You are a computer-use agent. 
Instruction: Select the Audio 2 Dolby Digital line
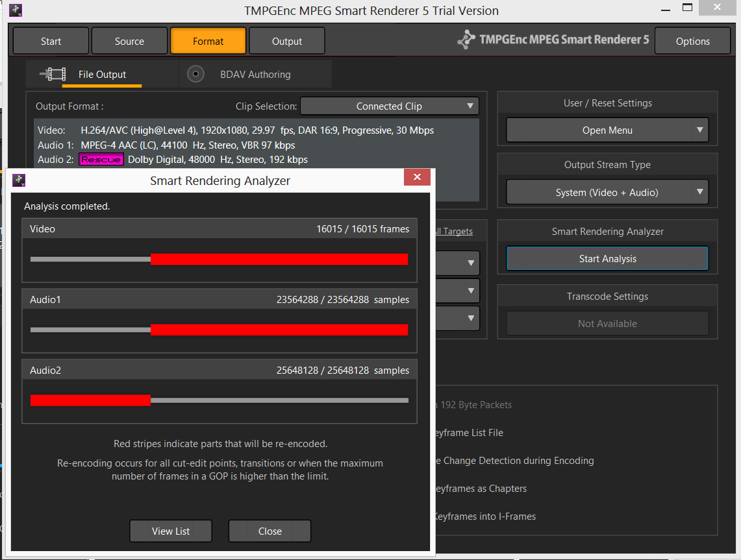(173, 160)
